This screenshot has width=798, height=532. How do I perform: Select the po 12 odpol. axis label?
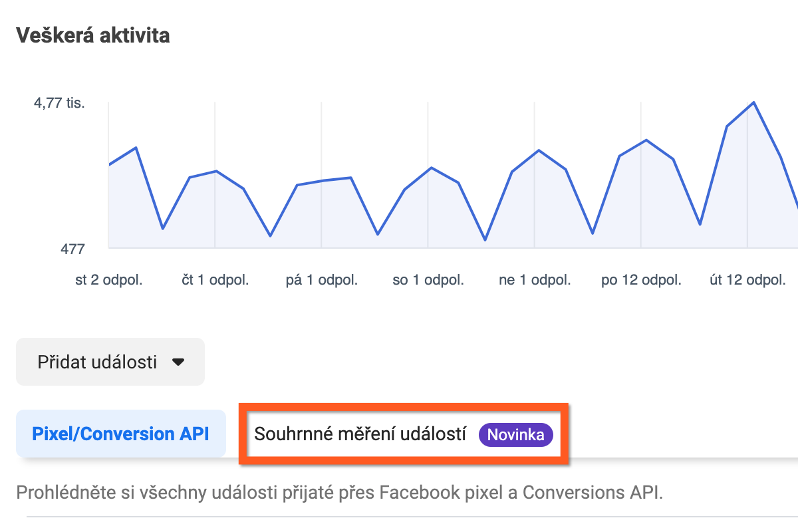tap(641, 280)
